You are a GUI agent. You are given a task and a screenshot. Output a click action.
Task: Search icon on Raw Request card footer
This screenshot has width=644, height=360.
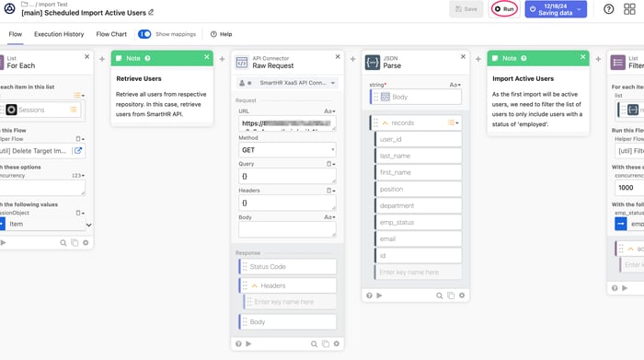314,344
